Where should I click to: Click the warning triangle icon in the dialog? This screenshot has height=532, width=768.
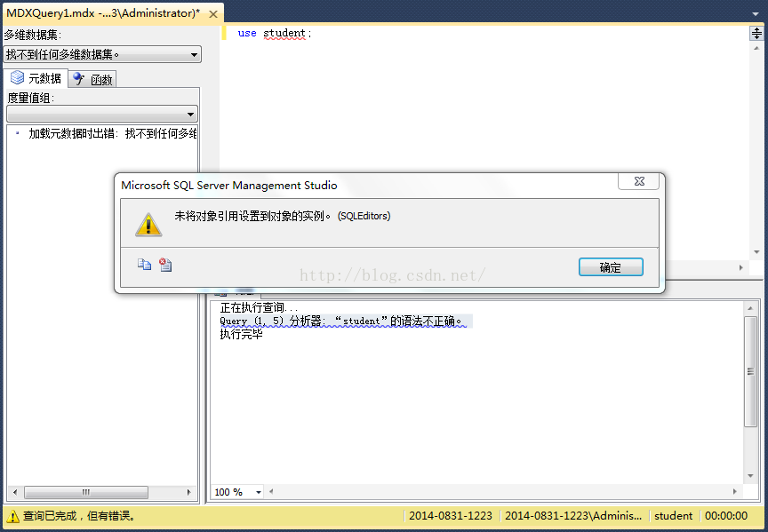148,225
